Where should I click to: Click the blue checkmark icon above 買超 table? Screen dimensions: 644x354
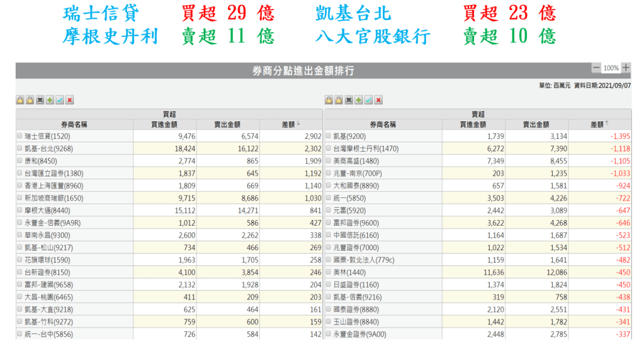coord(60,100)
